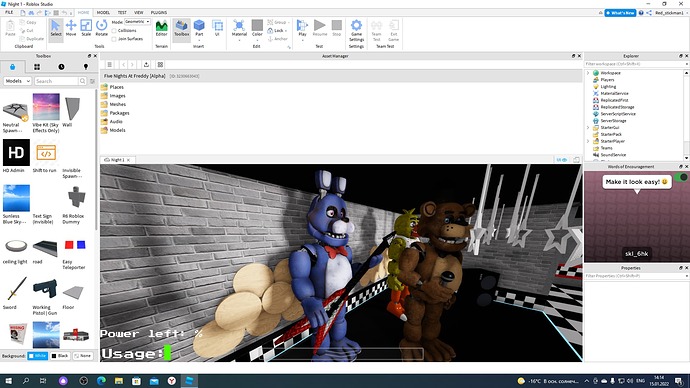690x388 pixels.
Task: Expand the StarterPlayer tree node
Action: [x=588, y=141]
